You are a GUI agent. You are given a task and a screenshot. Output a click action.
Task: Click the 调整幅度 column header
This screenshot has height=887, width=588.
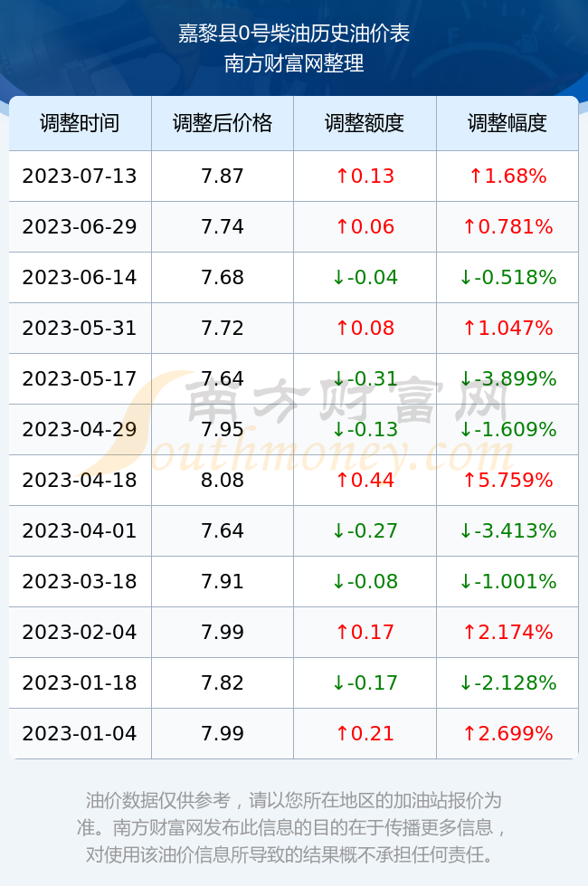(x=507, y=123)
